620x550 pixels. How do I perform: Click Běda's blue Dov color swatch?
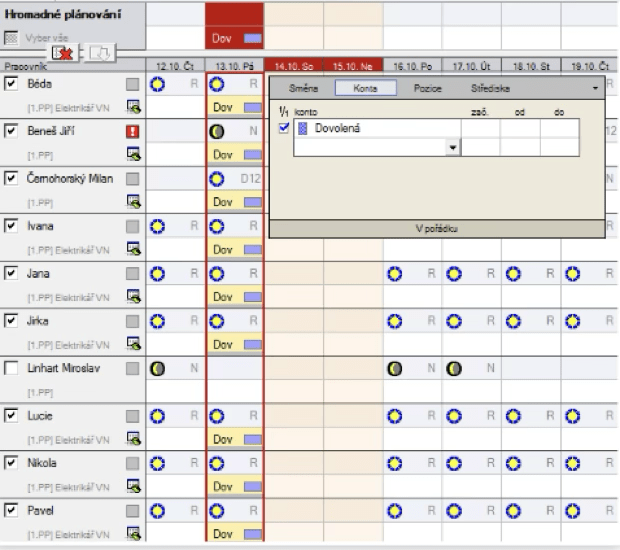(x=253, y=107)
